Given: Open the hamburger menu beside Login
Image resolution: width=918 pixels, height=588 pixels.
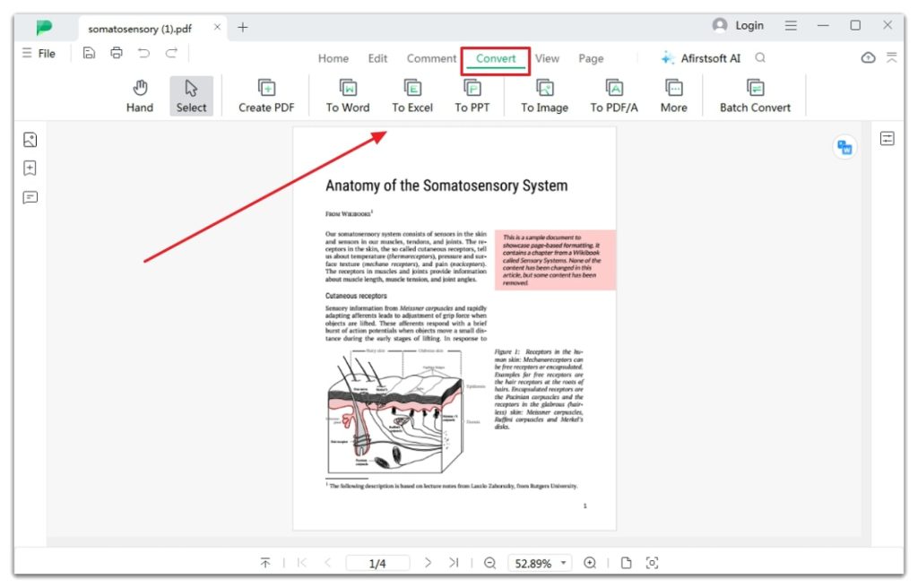Looking at the screenshot, I should (x=791, y=26).
